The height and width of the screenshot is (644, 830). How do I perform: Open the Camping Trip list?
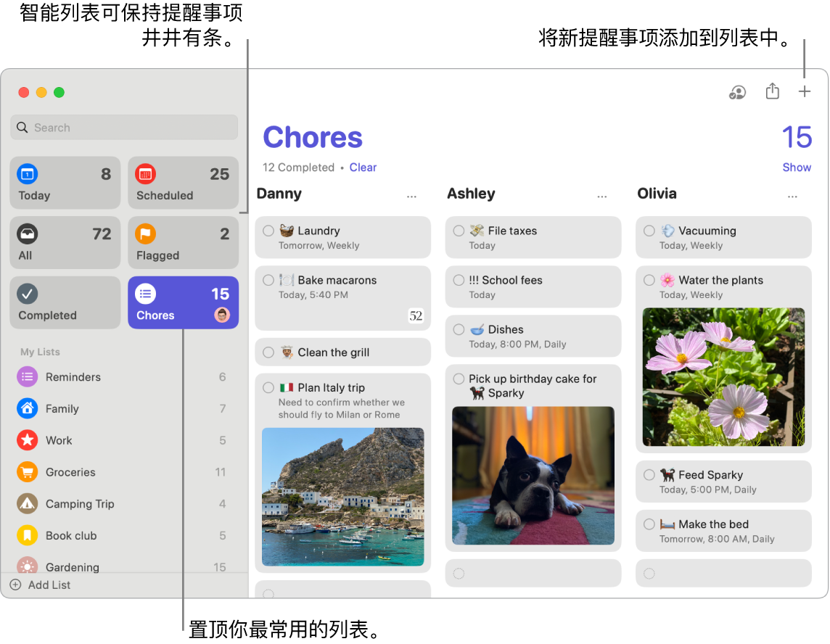click(x=80, y=504)
